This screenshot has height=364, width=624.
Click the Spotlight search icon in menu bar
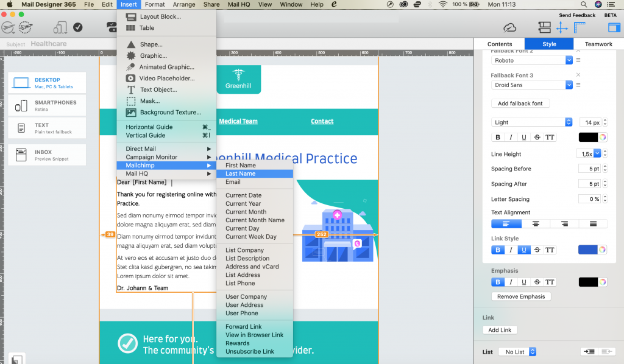coord(583,4)
